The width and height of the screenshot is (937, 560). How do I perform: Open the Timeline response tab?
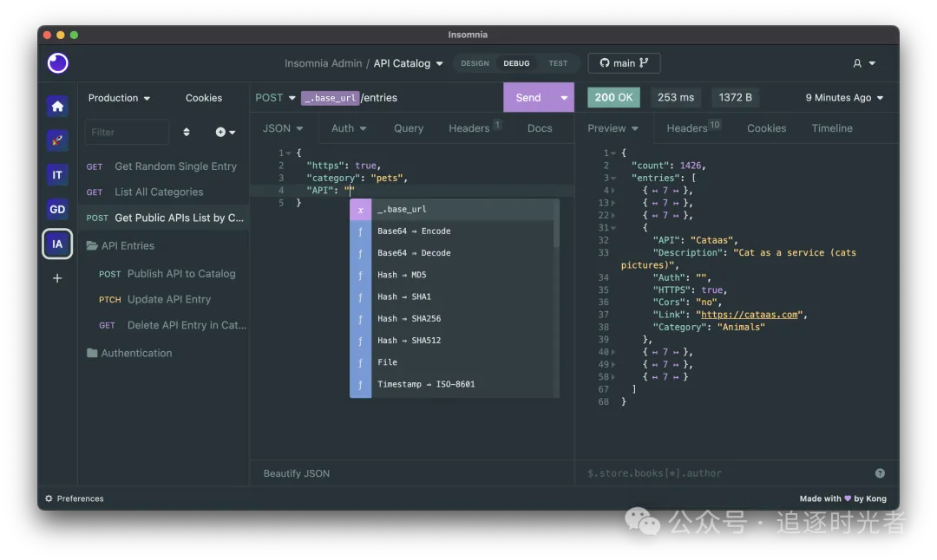pos(832,128)
